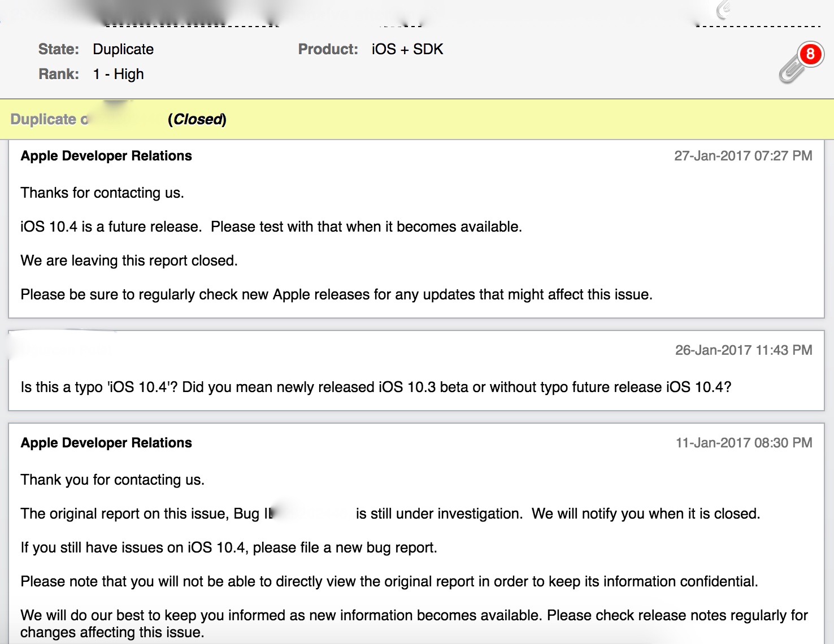Image resolution: width=834 pixels, height=644 pixels.
Task: Click the 'We are leaving this report closed' line
Action: (x=129, y=260)
